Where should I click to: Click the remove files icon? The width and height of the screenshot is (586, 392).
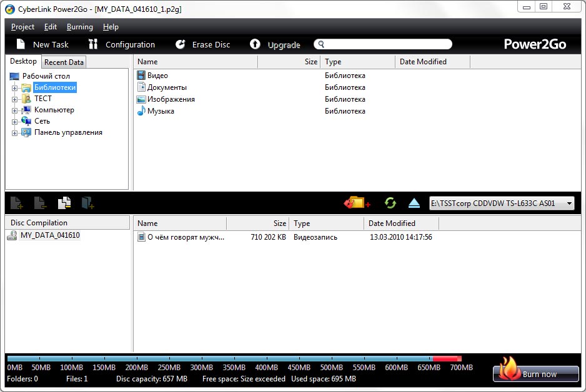(x=40, y=203)
